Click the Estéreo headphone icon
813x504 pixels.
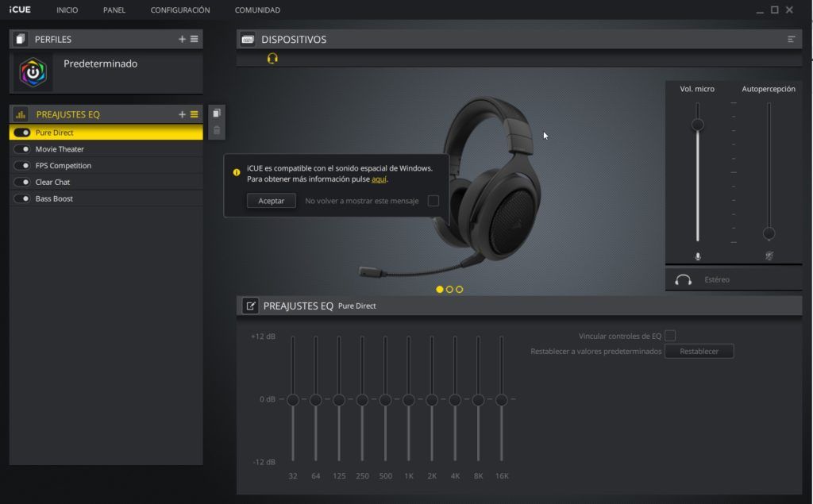click(x=684, y=280)
